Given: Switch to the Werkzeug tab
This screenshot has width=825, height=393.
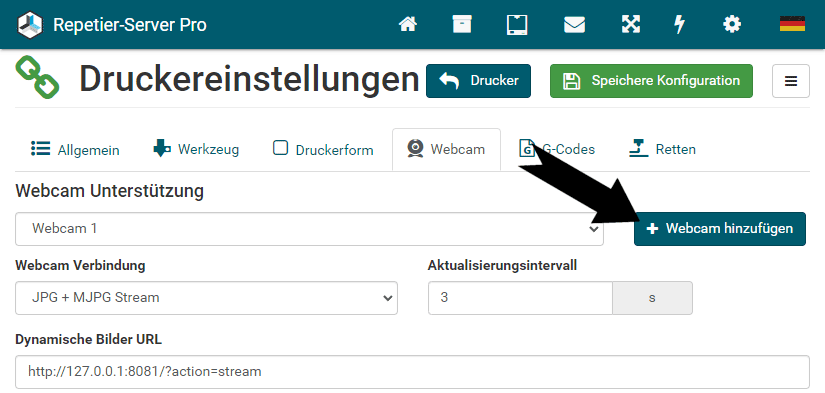Looking at the screenshot, I should click(x=196, y=149).
